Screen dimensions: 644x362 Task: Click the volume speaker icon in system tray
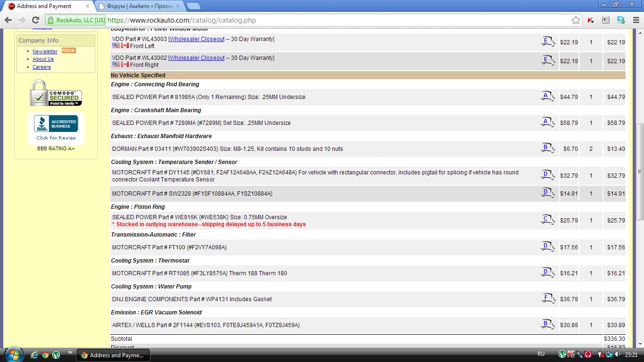point(618,354)
